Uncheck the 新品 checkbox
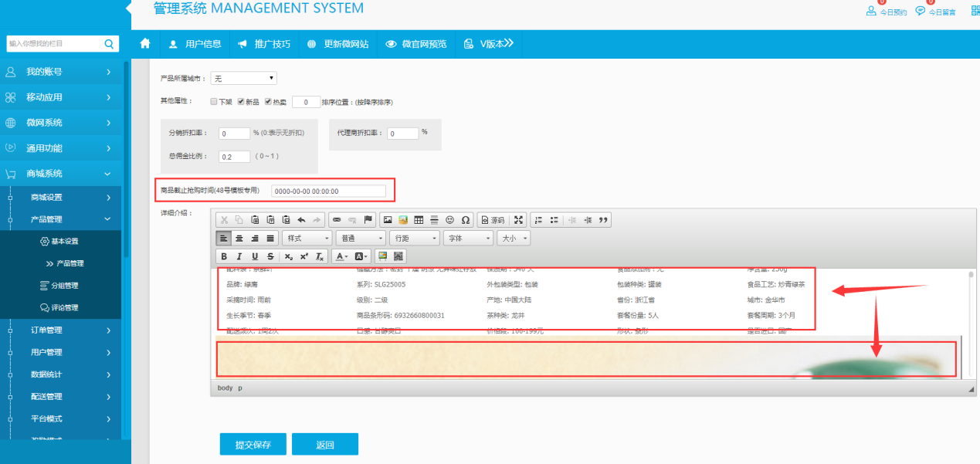Image resolution: width=980 pixels, height=464 pixels. (241, 102)
